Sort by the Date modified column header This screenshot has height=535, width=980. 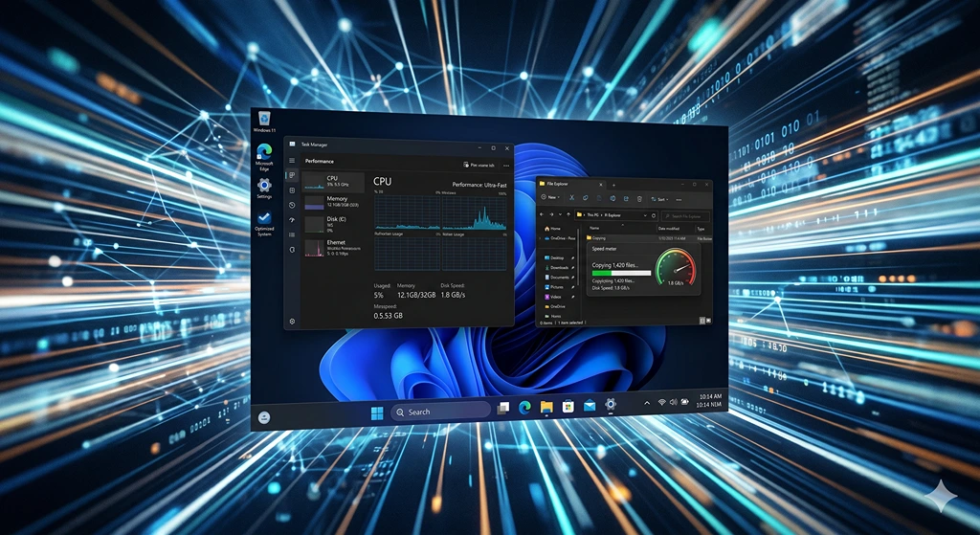(669, 229)
